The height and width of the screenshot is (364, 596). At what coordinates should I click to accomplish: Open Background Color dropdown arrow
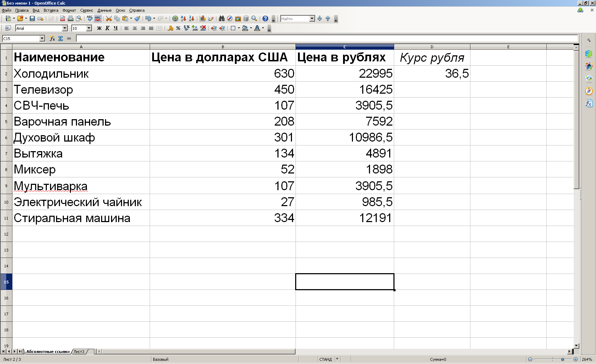pos(251,28)
